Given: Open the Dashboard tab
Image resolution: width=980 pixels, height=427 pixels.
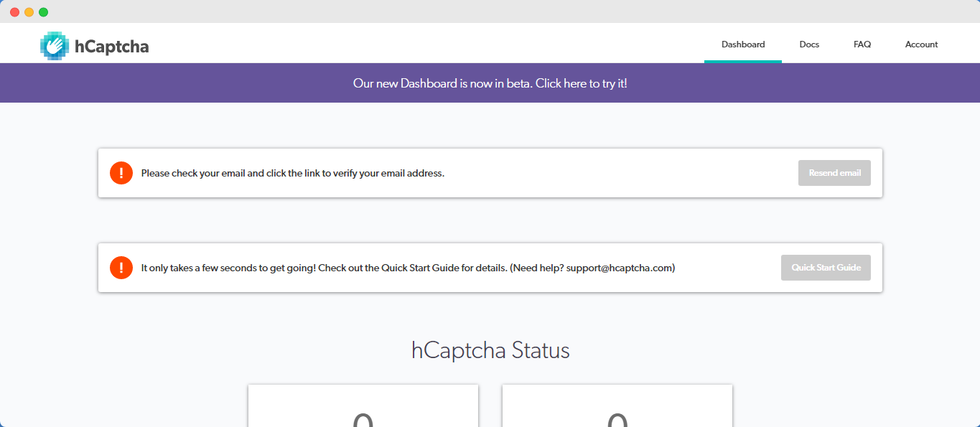Looking at the screenshot, I should 743,44.
